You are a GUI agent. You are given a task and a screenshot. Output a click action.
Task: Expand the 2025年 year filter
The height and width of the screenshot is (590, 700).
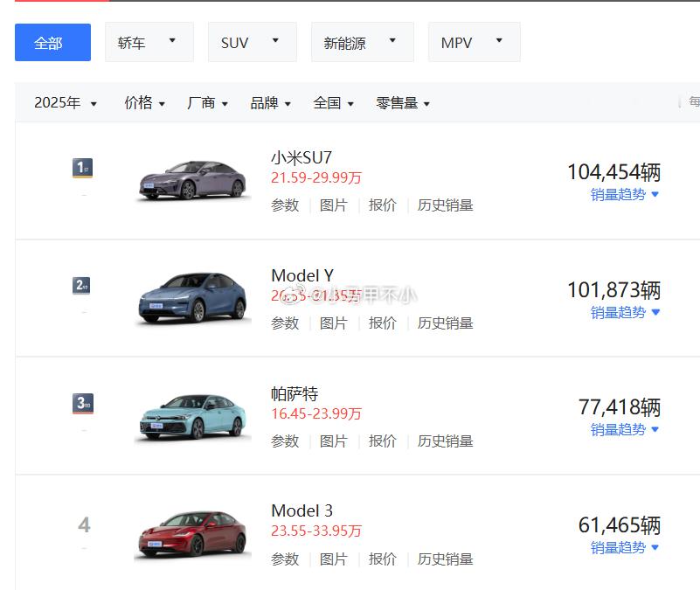click(66, 103)
